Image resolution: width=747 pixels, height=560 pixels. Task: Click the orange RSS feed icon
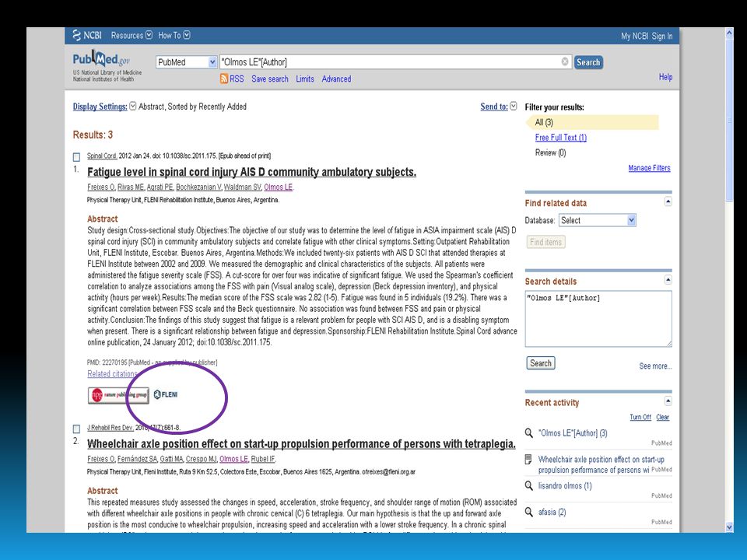coord(224,79)
